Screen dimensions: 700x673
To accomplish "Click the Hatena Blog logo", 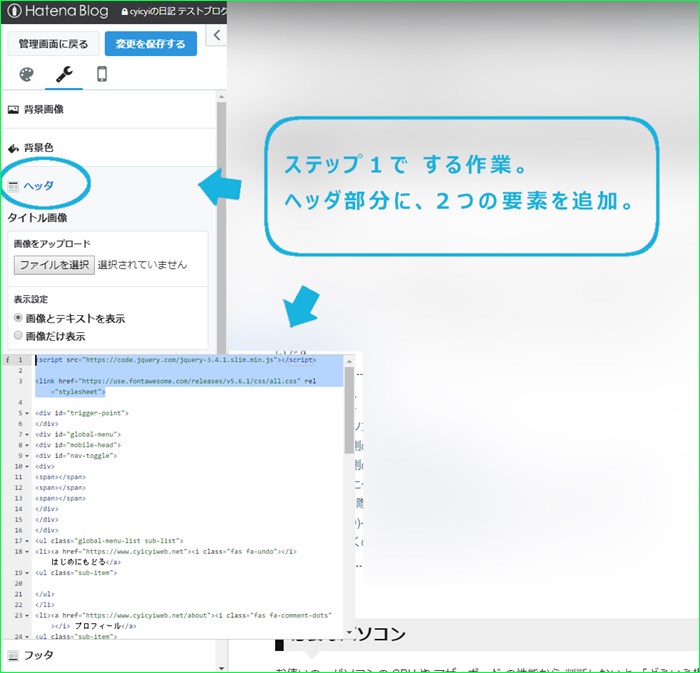I will [x=58, y=11].
